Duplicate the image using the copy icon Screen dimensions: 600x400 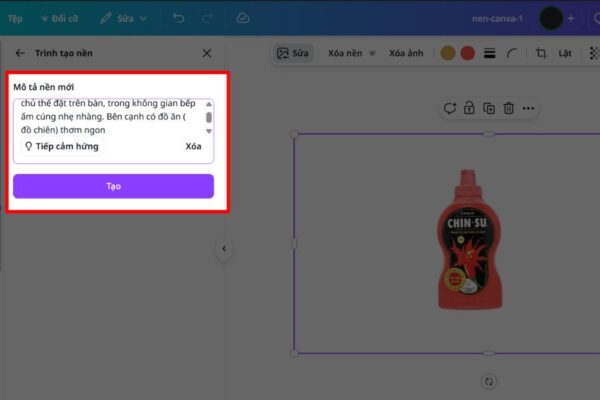coord(489,108)
